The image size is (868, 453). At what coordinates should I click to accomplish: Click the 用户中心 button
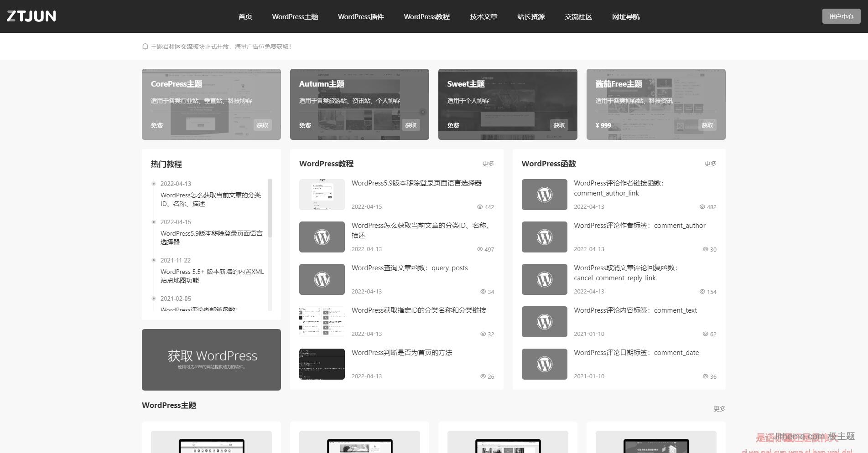coord(841,16)
